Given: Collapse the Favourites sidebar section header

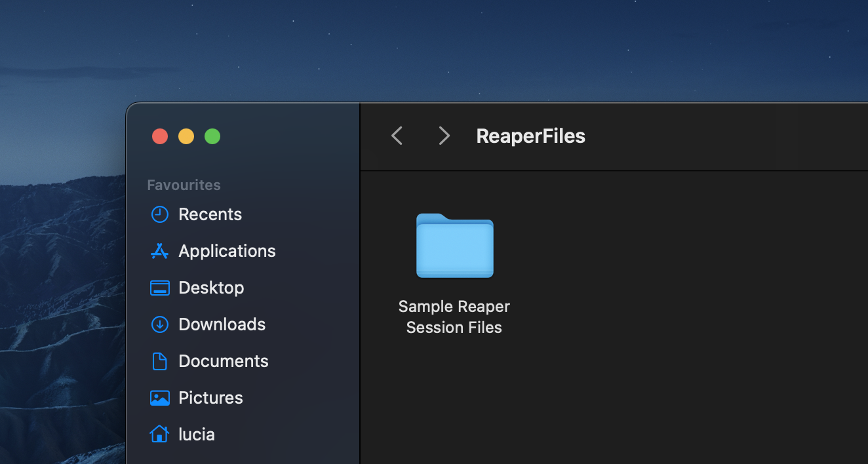Looking at the screenshot, I should pyautogui.click(x=184, y=185).
